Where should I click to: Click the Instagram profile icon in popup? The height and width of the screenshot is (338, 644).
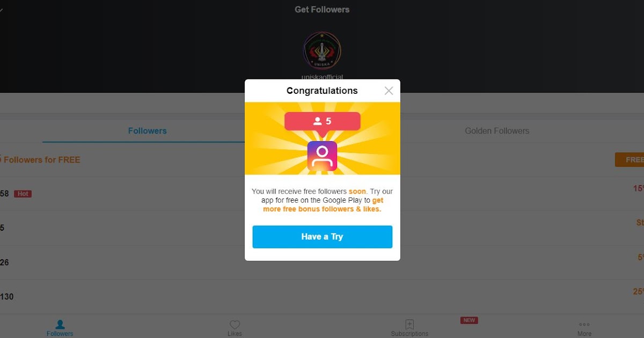point(322,156)
